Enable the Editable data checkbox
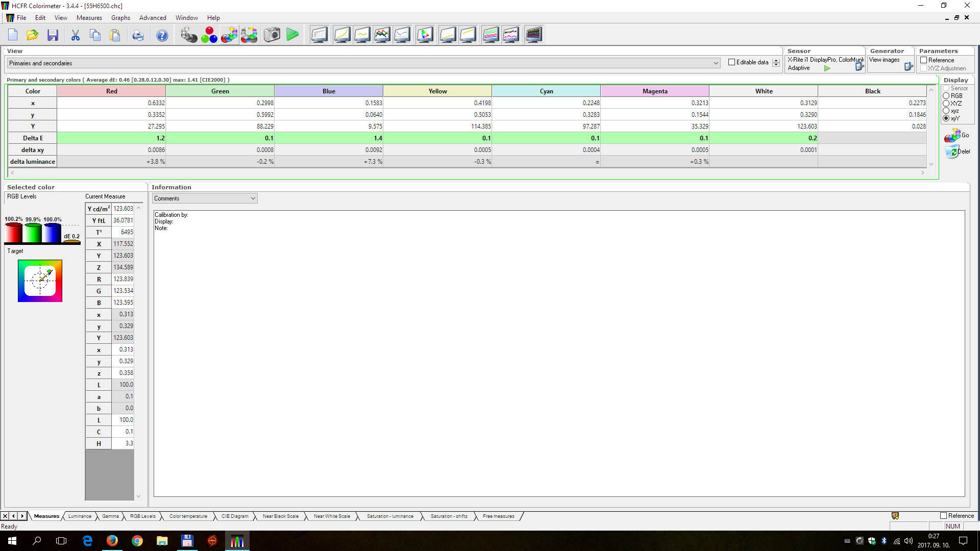The height and width of the screenshot is (551, 980). (x=731, y=62)
